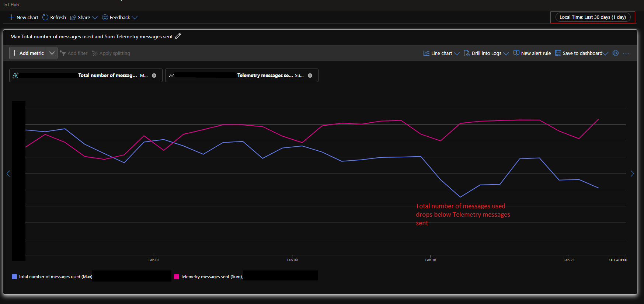
Task: Select the Telemetry messages sent metric pill
Action: [x=241, y=75]
